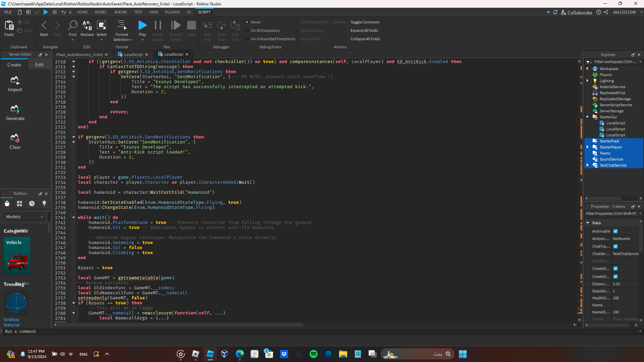The height and width of the screenshot is (362, 644).
Task: Open the AVATAR ribbon tab
Action: click(x=120, y=12)
